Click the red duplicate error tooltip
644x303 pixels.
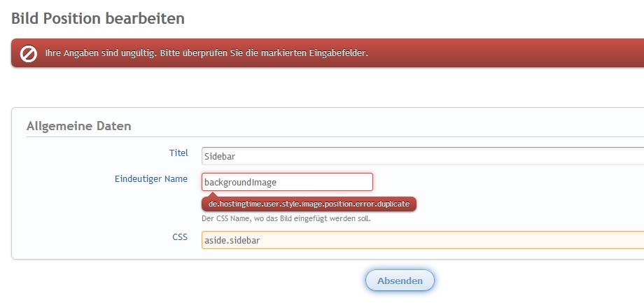point(309,204)
